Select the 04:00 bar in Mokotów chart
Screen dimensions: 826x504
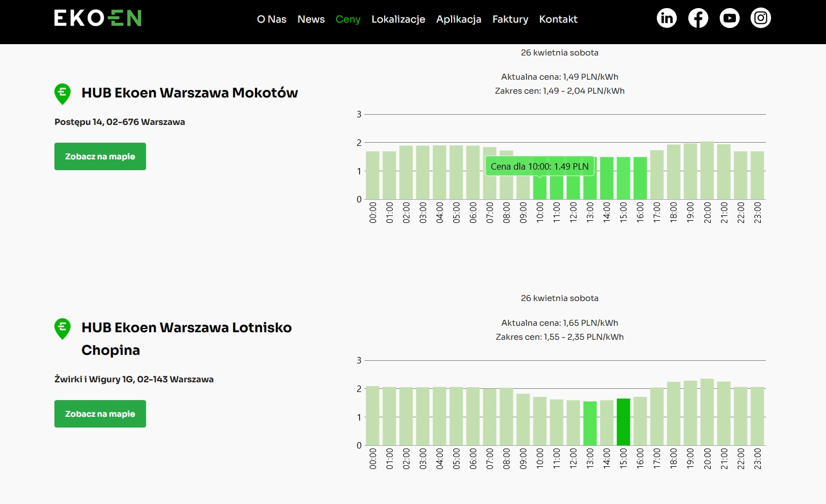tap(440, 172)
